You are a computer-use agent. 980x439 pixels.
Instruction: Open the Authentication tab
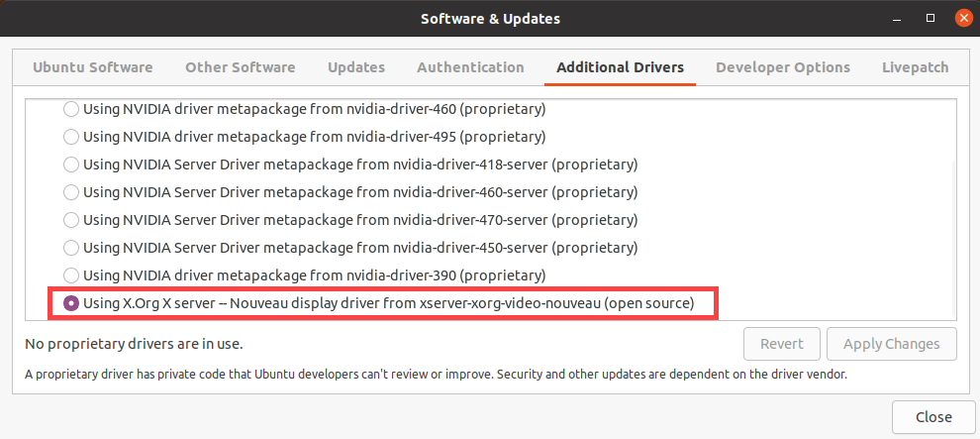tap(470, 67)
